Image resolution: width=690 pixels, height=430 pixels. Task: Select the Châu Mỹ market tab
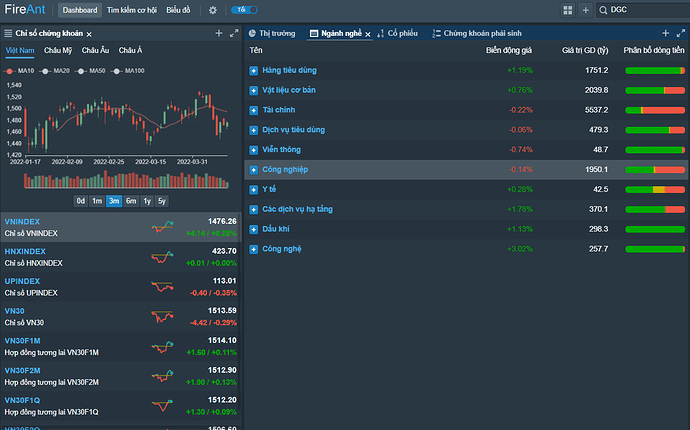click(59, 50)
